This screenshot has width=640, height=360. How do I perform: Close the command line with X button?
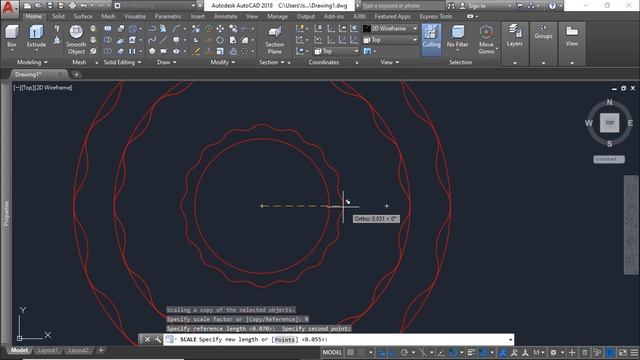tap(147, 339)
